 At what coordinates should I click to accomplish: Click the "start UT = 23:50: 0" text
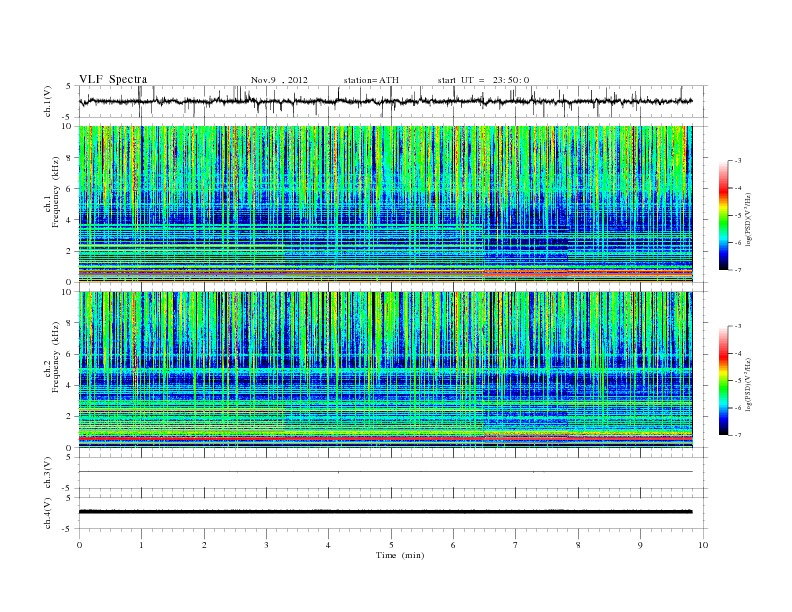[483, 80]
